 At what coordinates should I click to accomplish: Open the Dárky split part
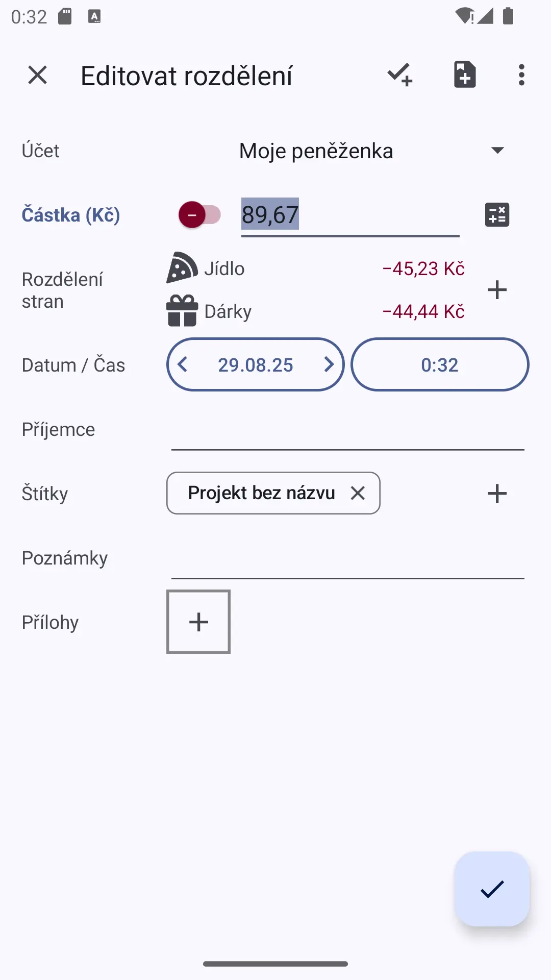click(316, 311)
